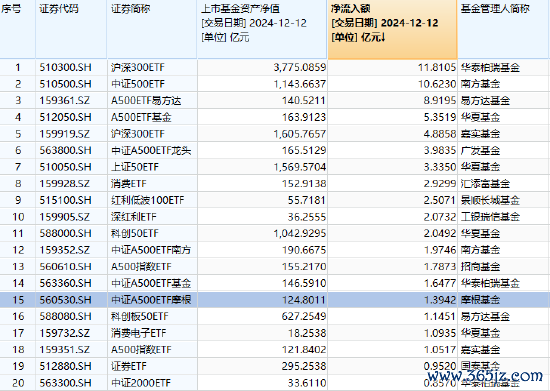This screenshot has height=391, width=550.
Task: Select code 159928.SZ for 消费ETF
Action: pyautogui.click(x=65, y=184)
